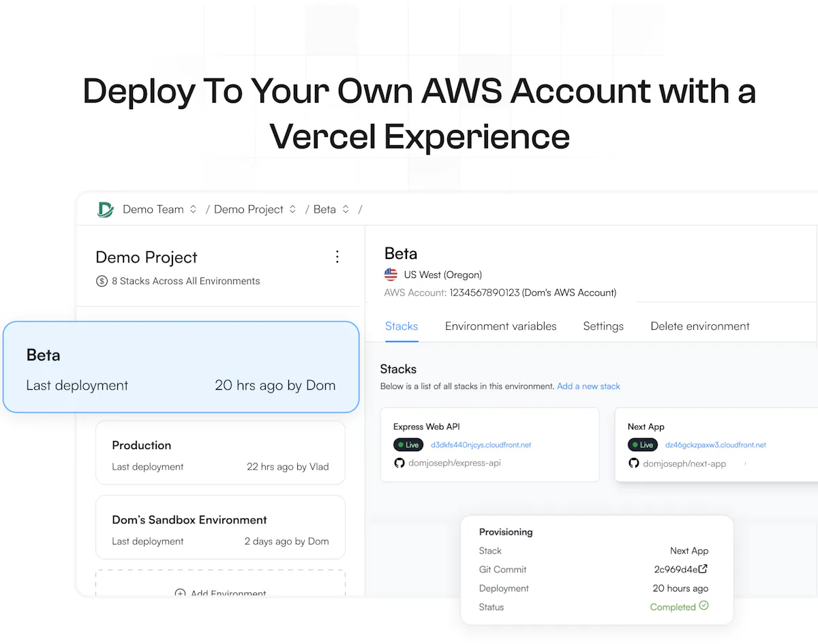Switch to the Stacks tab
Viewport: 818px width, 644px height.
coord(402,326)
